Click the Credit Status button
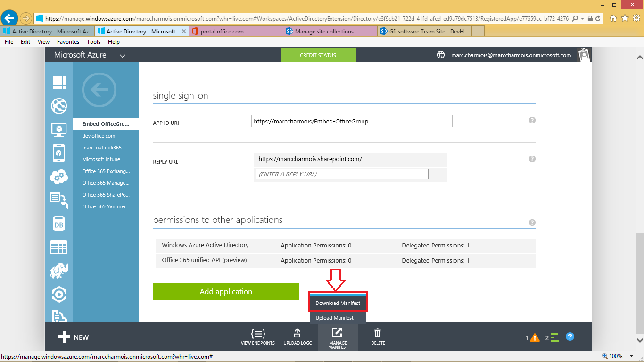This screenshot has height=362, width=644. 318,55
